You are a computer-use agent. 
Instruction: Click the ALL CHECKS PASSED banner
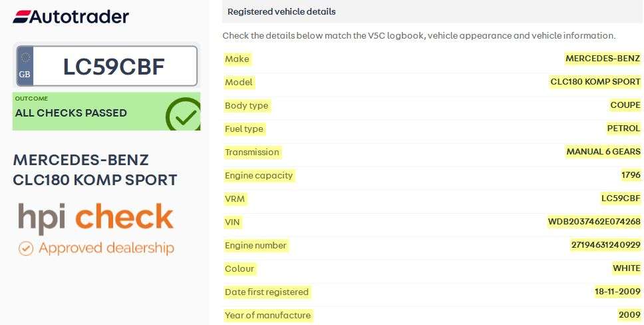click(106, 111)
